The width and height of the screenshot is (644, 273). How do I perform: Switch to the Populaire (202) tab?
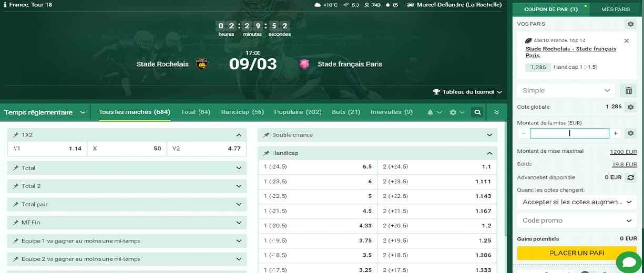click(x=298, y=112)
